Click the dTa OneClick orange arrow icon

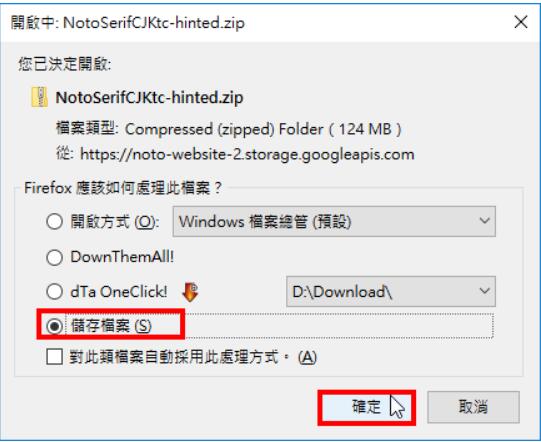pos(190,292)
